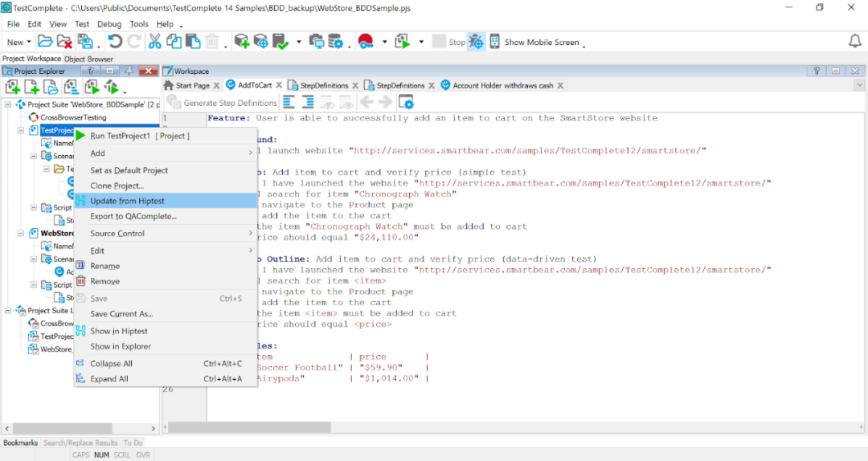Collapse the WebStore project tree node
The height and width of the screenshot is (461, 868).
click(20, 233)
